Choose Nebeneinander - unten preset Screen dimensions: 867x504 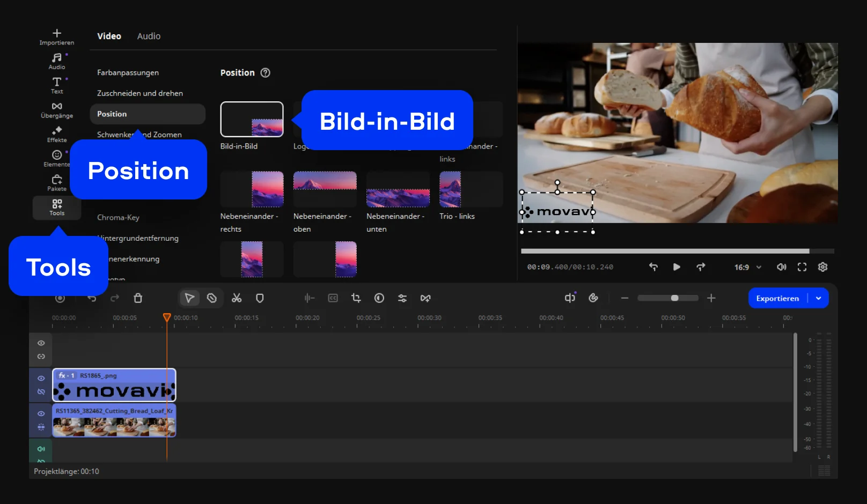[398, 189]
